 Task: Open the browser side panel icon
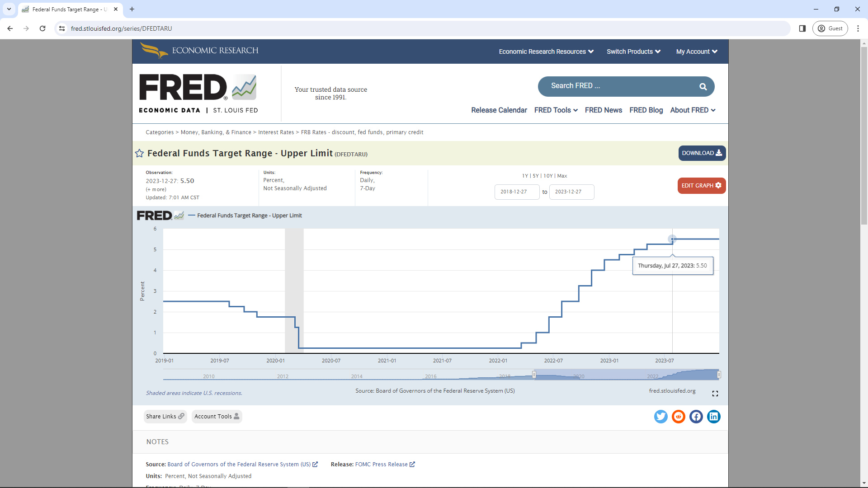(x=802, y=28)
